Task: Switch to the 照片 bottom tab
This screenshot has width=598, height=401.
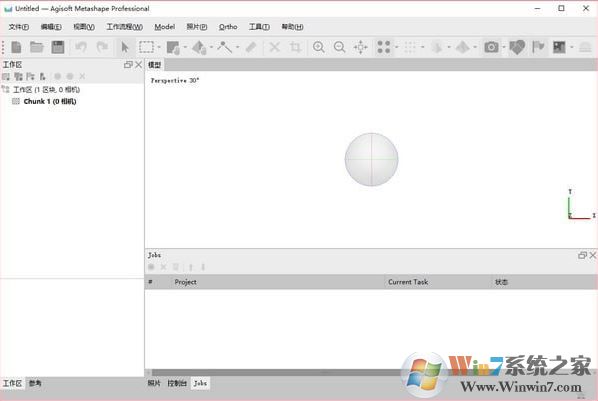Action: tap(154, 383)
